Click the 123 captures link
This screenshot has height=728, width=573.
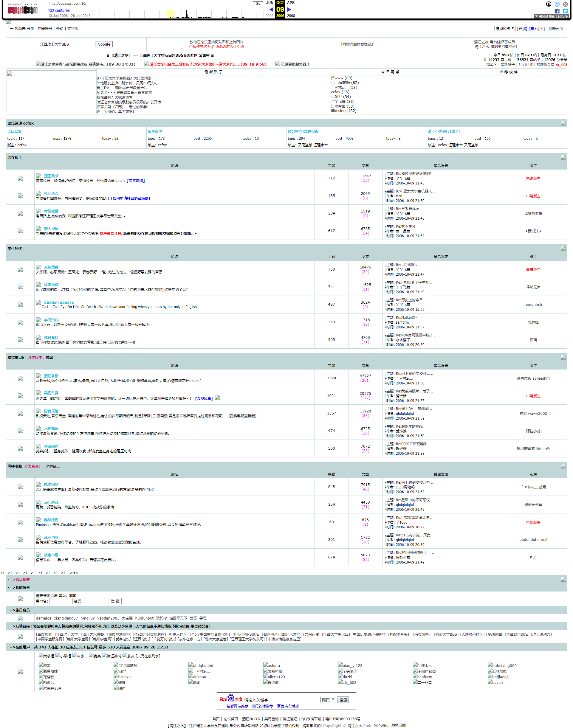tap(59, 10)
